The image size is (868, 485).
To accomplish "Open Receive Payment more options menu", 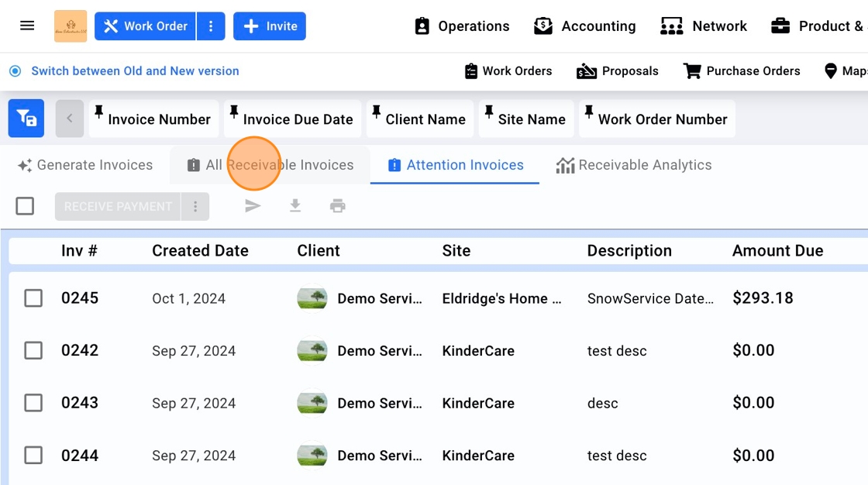I will pos(195,207).
